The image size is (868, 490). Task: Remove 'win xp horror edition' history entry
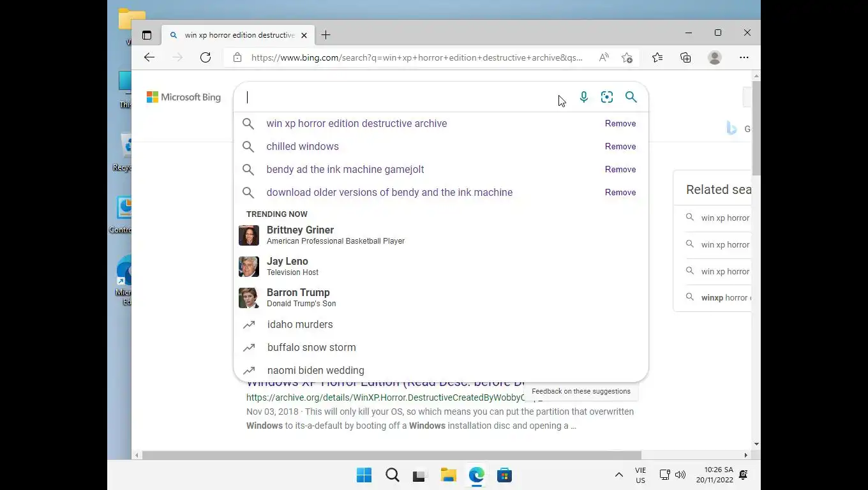pyautogui.click(x=620, y=123)
